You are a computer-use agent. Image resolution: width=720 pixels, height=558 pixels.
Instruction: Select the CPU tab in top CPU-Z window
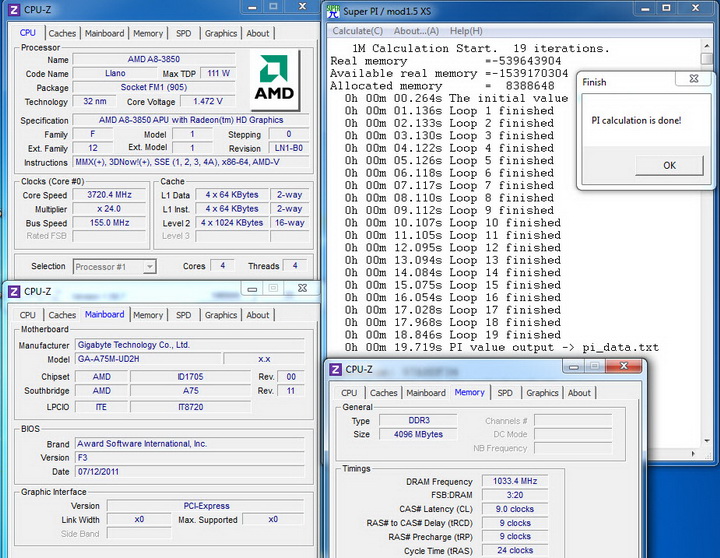point(28,33)
